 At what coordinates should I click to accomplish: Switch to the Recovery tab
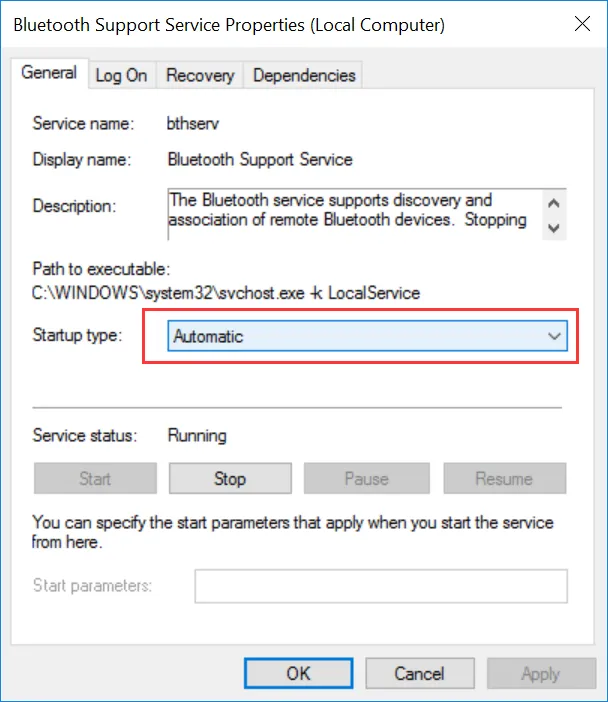tap(200, 75)
